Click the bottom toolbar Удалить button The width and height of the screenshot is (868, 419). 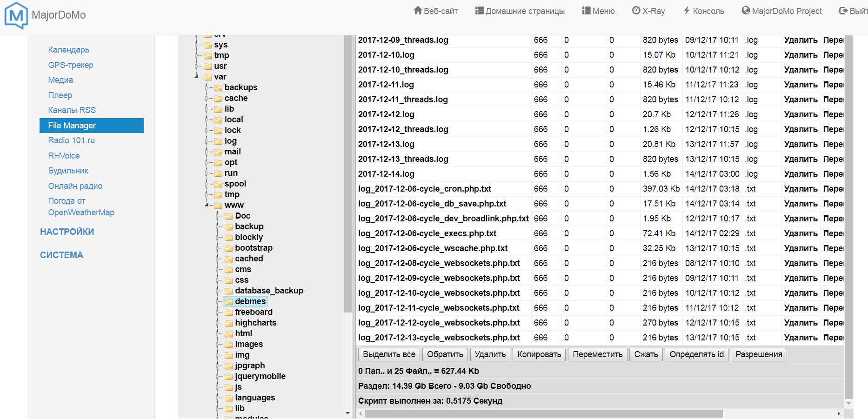pyautogui.click(x=490, y=354)
